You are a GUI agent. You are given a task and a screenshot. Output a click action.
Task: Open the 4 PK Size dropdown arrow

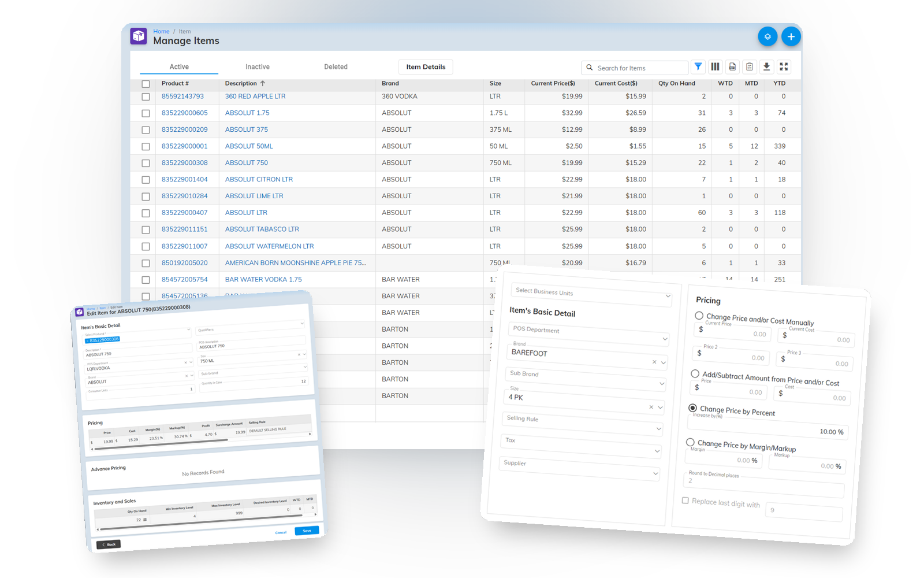tap(660, 407)
